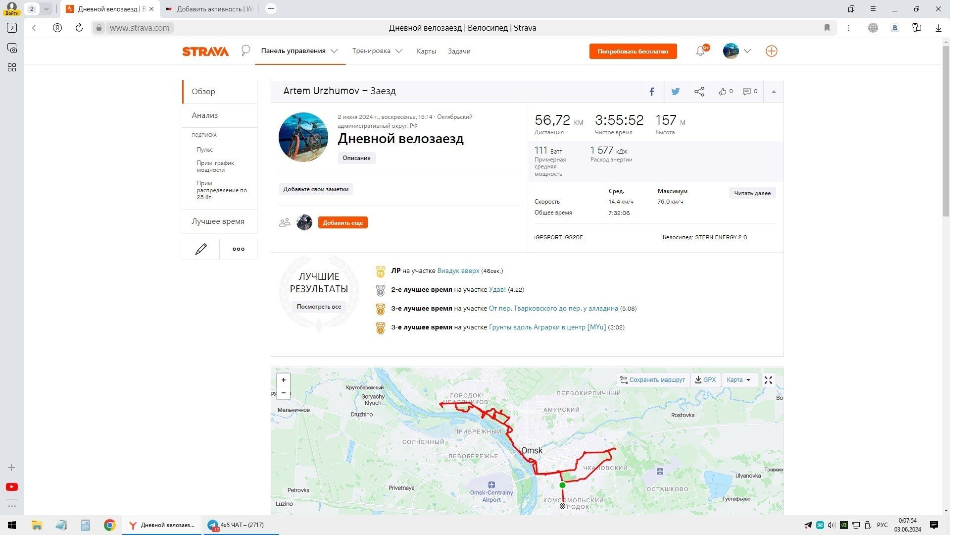Edit the activity with the pencil icon
This screenshot has height=535, width=980.
pos(200,249)
